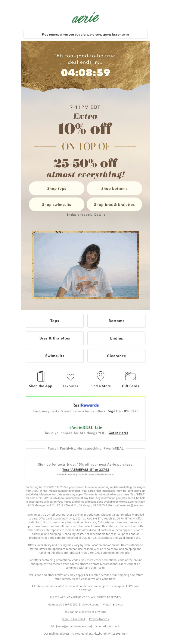The height and width of the screenshot is (644, 171).
Task: Go to the Undies category
Action: pos(116,338)
